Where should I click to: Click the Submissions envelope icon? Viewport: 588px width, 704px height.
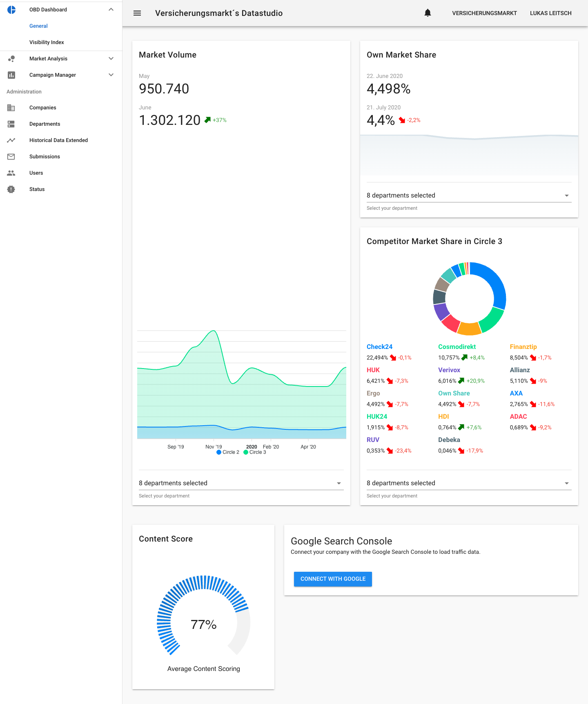(11, 157)
